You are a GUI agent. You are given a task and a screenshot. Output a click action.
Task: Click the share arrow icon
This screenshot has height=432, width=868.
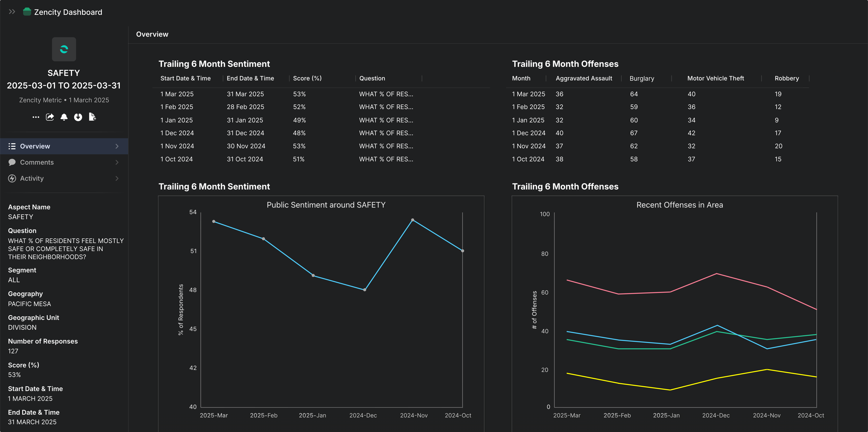pyautogui.click(x=50, y=117)
